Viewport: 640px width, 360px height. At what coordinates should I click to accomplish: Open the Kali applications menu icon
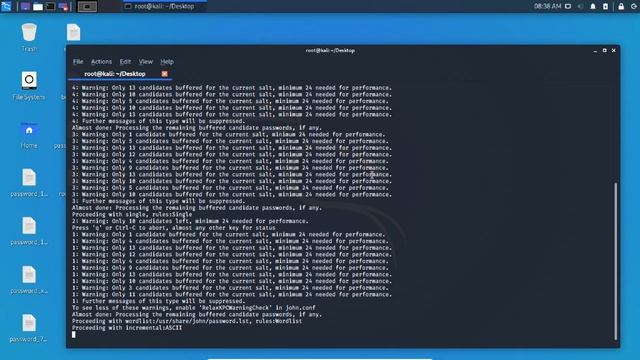(6, 6)
